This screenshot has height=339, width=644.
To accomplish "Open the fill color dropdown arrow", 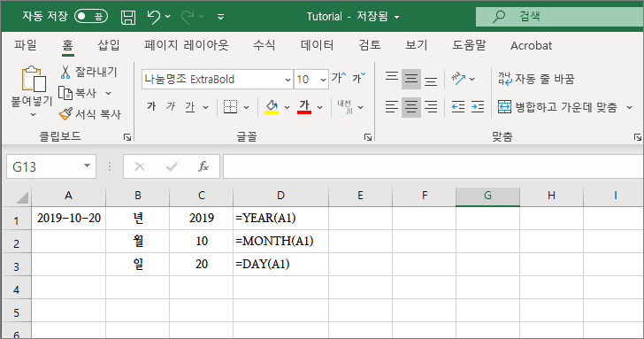I will [x=287, y=108].
